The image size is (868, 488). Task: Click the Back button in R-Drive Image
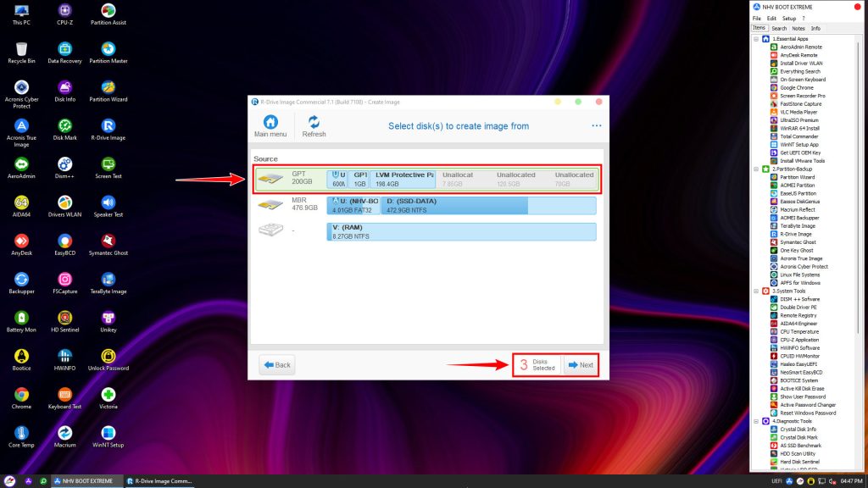277,364
